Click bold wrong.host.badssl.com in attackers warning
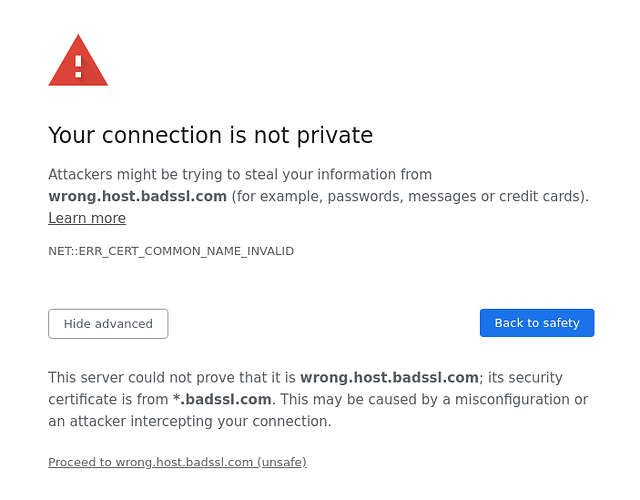 [138, 196]
